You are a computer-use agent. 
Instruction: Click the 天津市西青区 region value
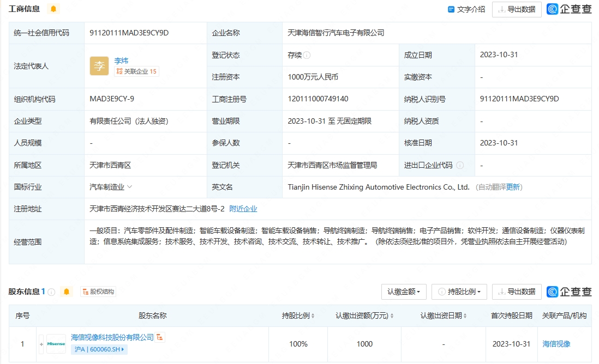[110, 165]
